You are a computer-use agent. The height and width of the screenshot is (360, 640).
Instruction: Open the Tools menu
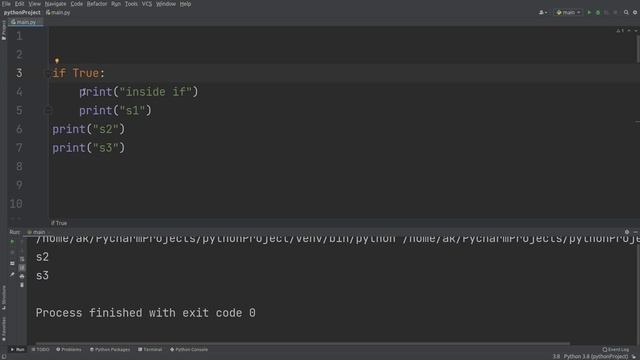(131, 4)
